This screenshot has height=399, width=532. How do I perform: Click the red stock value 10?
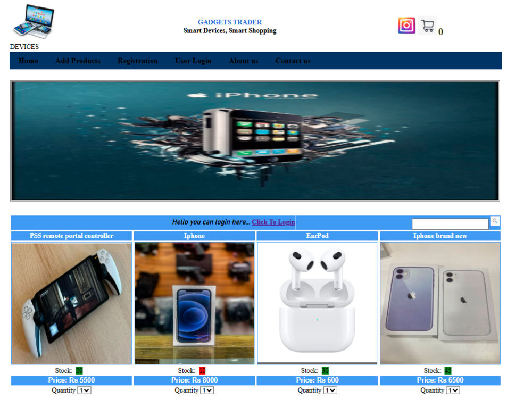click(202, 370)
